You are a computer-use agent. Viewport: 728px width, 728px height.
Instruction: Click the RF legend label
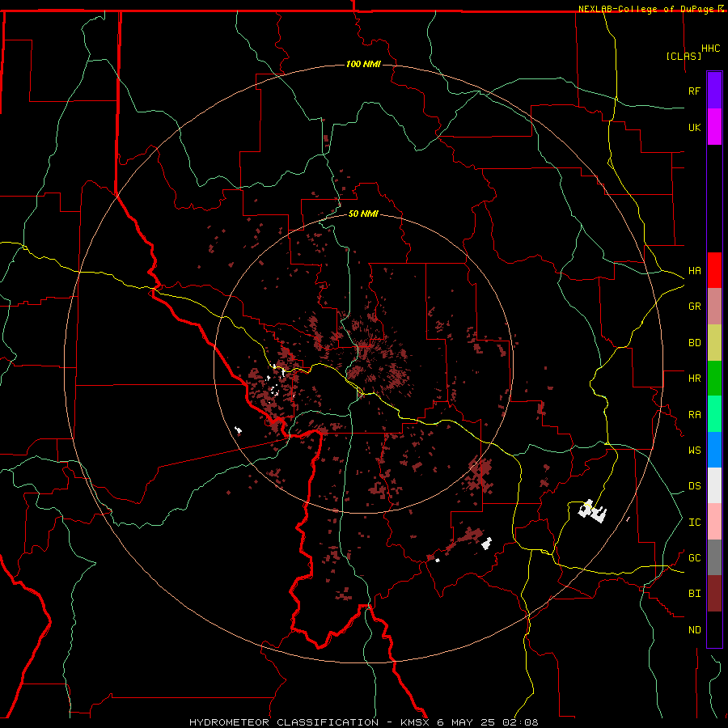click(694, 91)
